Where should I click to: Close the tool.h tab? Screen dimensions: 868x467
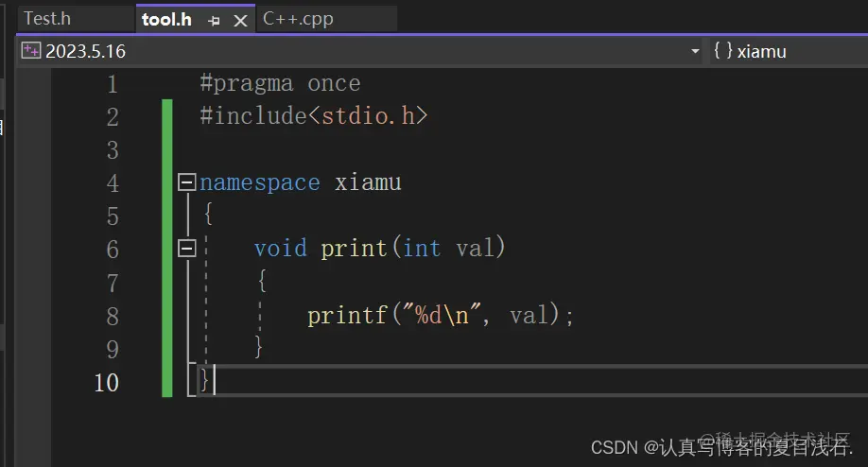tap(240, 21)
